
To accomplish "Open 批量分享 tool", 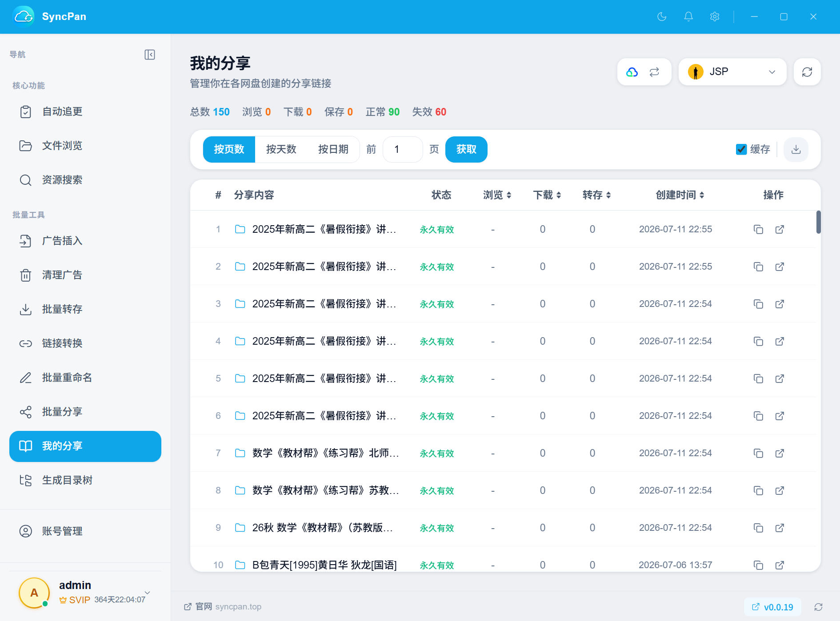I will pos(85,412).
